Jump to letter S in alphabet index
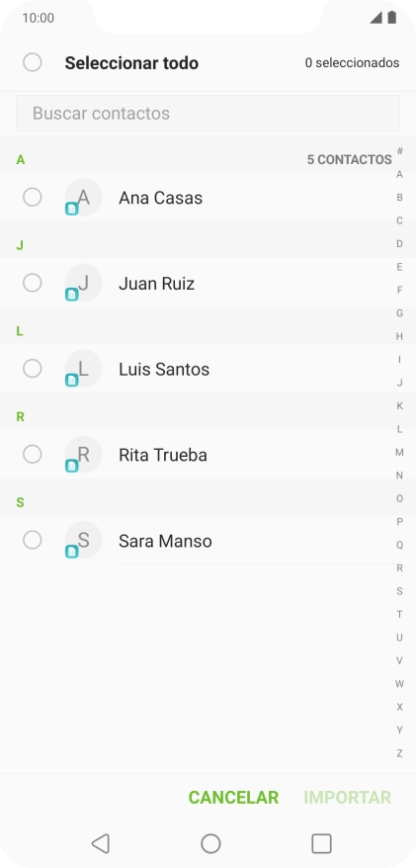 click(x=399, y=591)
